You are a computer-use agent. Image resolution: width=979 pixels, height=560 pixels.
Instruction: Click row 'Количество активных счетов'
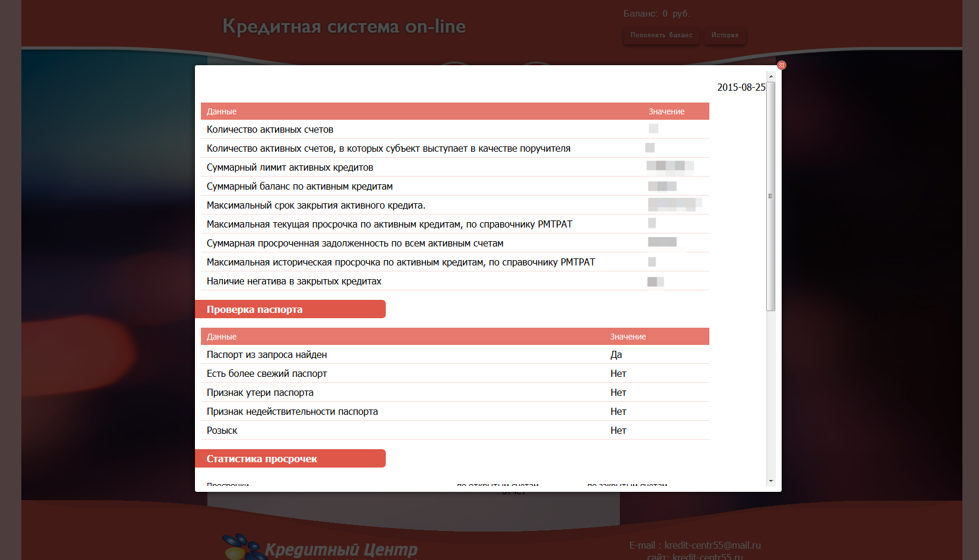pos(455,129)
